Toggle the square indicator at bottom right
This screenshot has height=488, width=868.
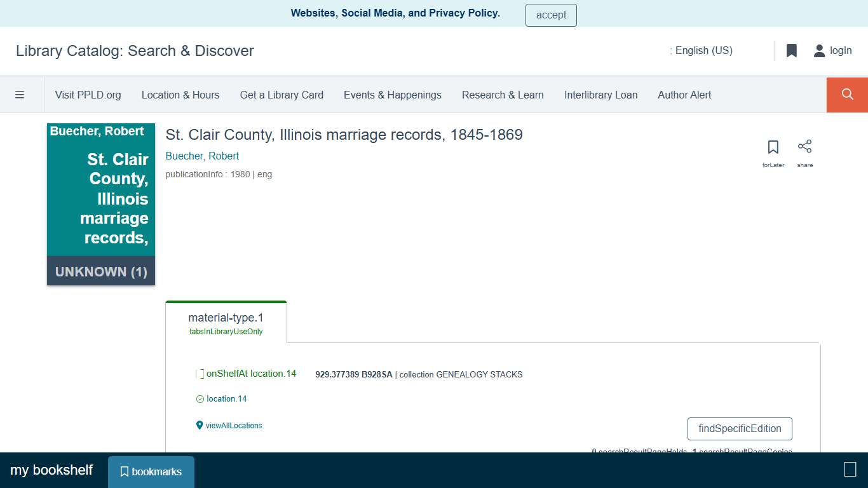coord(850,470)
